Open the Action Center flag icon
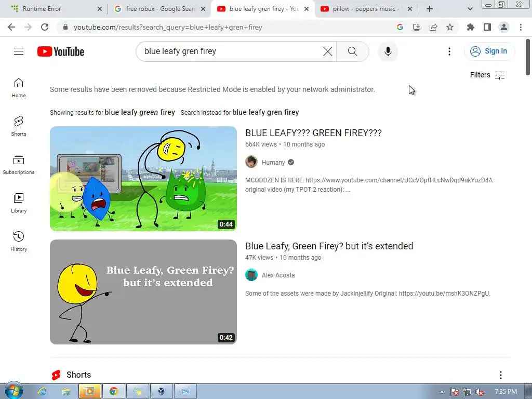Viewport: 532px width, 399px height. click(454, 392)
